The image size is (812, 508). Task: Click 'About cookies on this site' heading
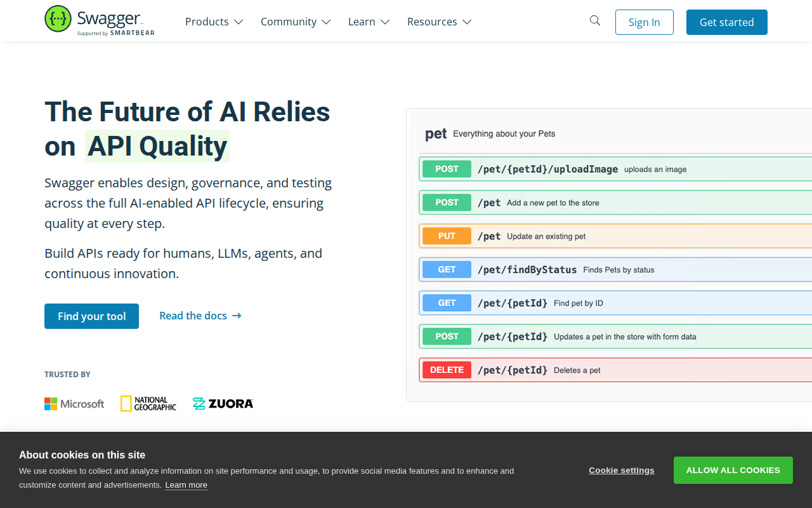pyautogui.click(x=82, y=455)
